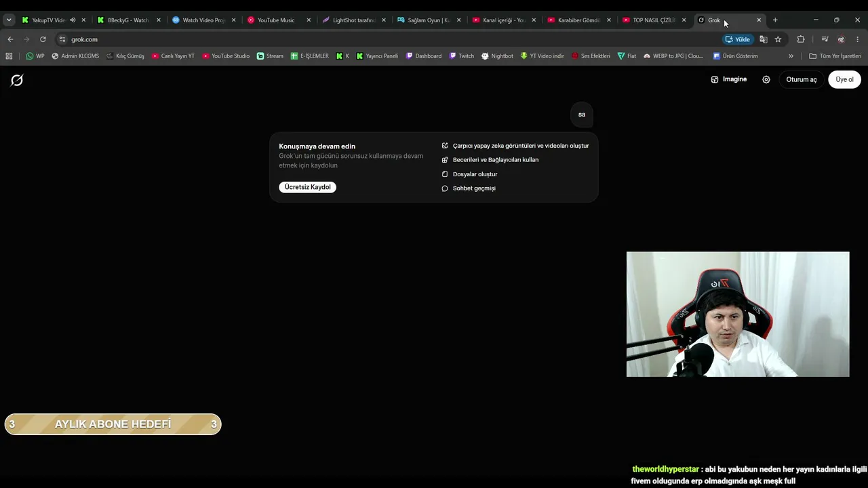Open the Imagine feature

(x=728, y=79)
